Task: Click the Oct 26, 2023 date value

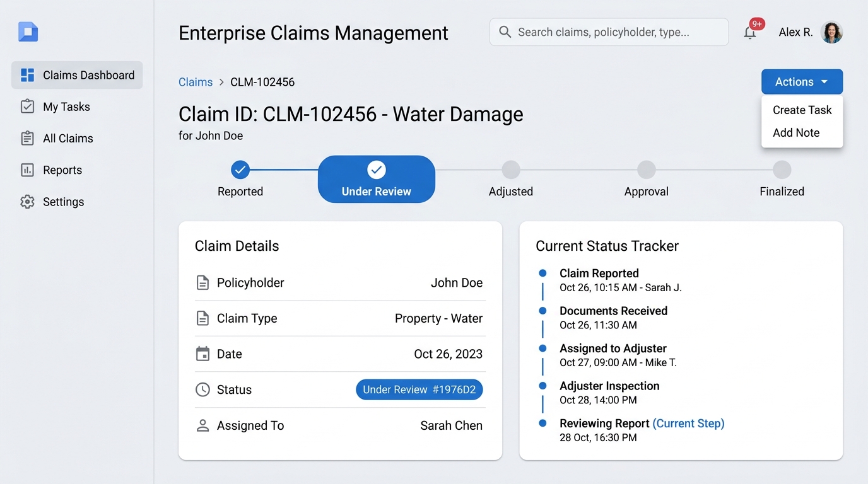Action: pyautogui.click(x=448, y=354)
